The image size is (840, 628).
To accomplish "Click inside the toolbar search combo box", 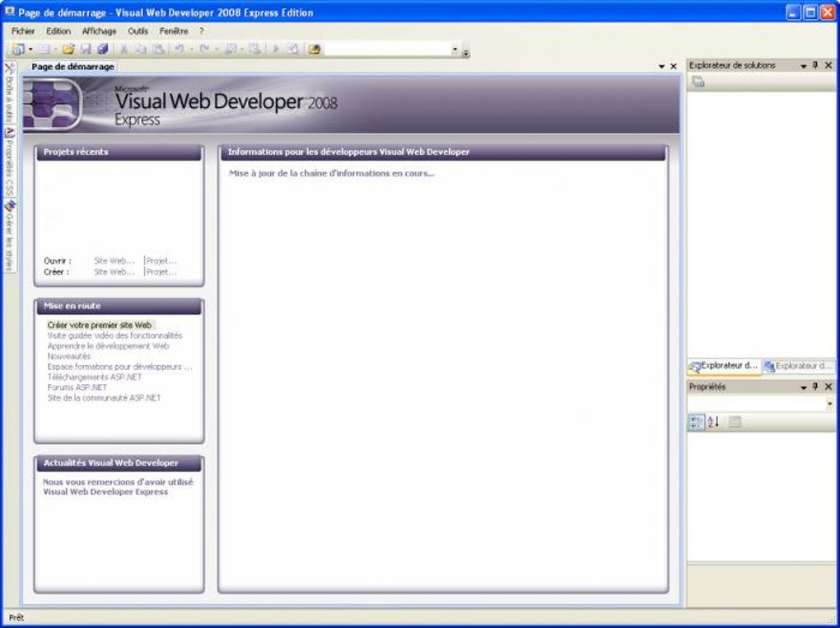I will (x=387, y=49).
